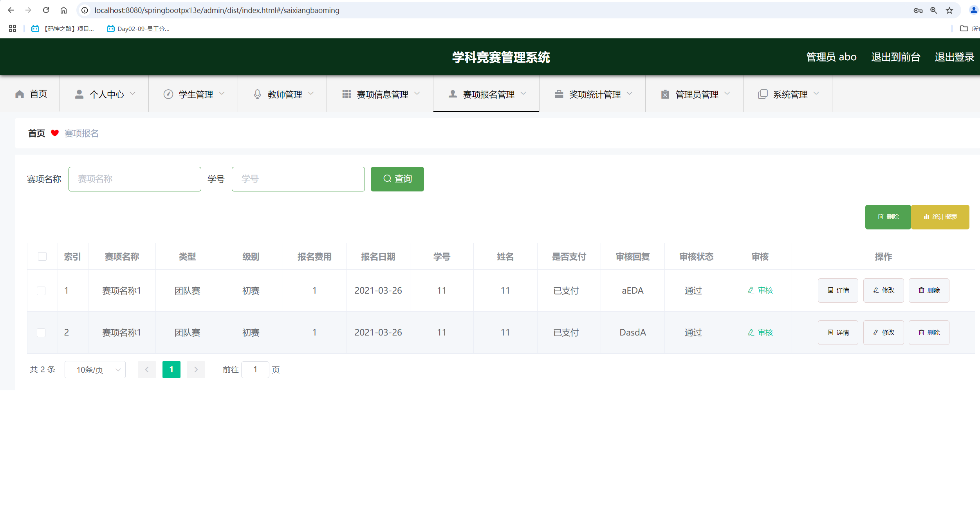Open the all bookmarks folder icon
This screenshot has height=516, width=980.
click(x=964, y=29)
